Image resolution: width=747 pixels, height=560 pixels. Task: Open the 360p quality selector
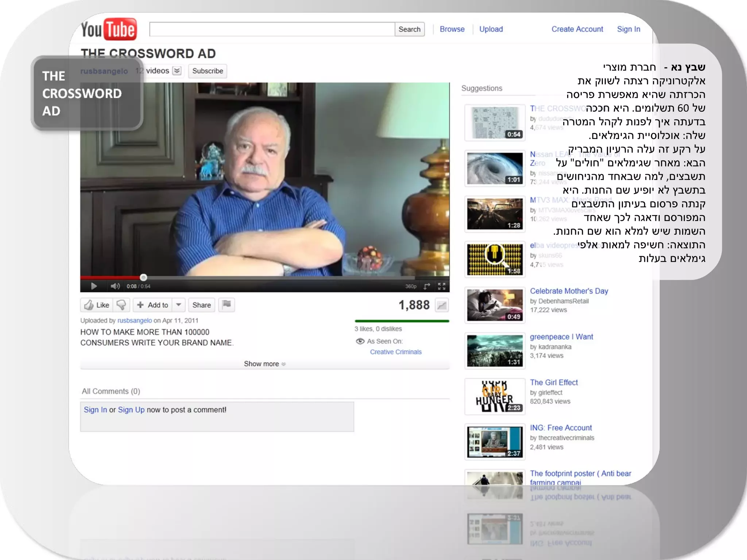pos(411,286)
